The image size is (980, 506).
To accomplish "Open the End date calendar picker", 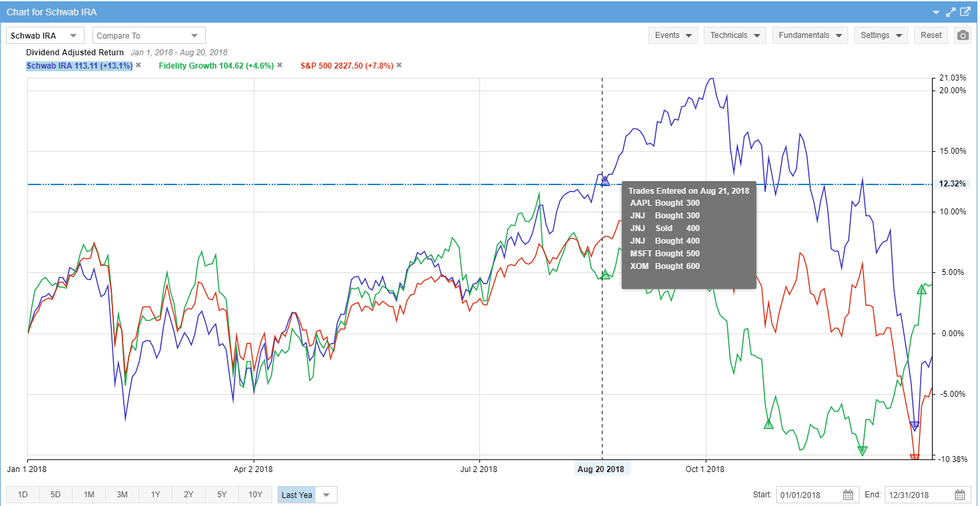I will pos(960,495).
